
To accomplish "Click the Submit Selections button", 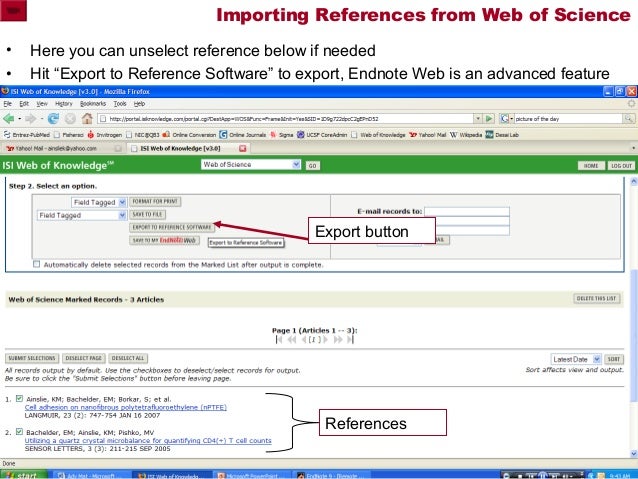I will 32,358.
